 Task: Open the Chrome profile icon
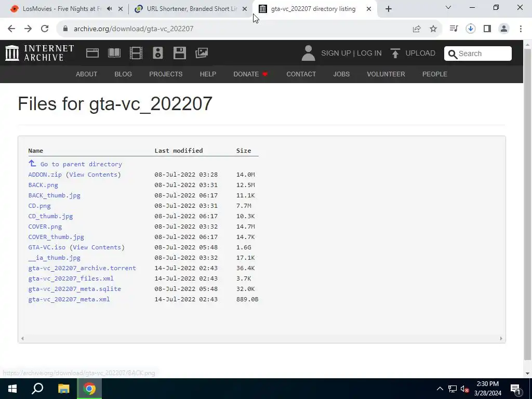(504, 29)
